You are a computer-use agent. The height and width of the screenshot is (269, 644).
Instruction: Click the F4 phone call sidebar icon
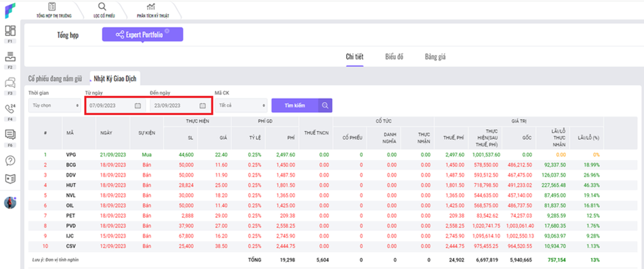point(10,108)
